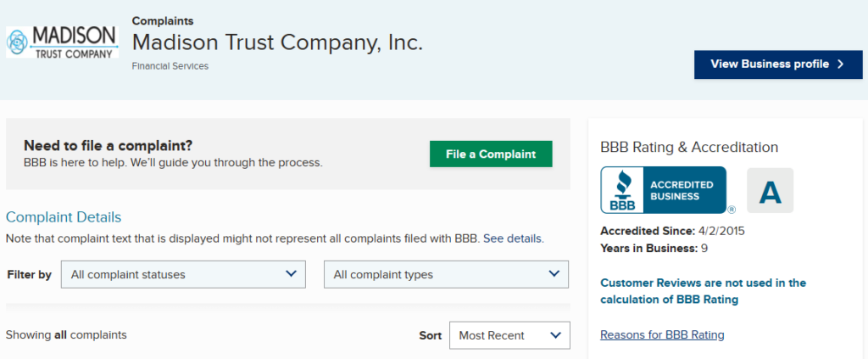Click the BBB Accredited Business seal

click(x=663, y=190)
